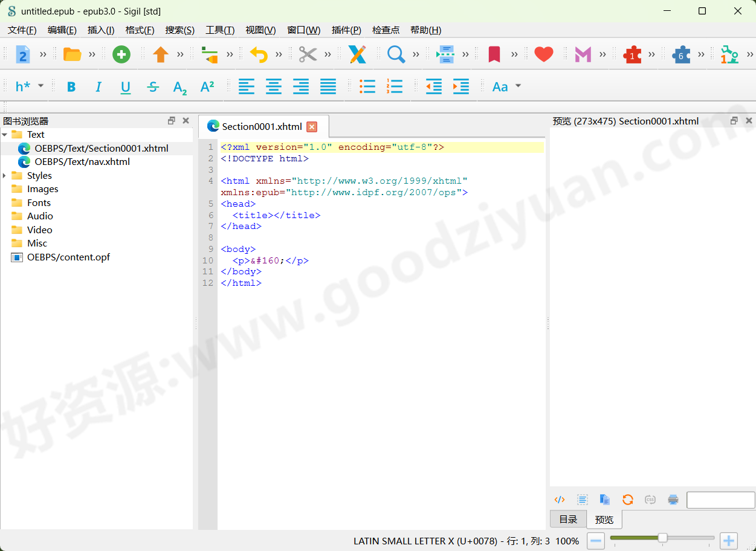This screenshot has width=756, height=551.
Task: Toggle underline formatting
Action: coord(126,86)
